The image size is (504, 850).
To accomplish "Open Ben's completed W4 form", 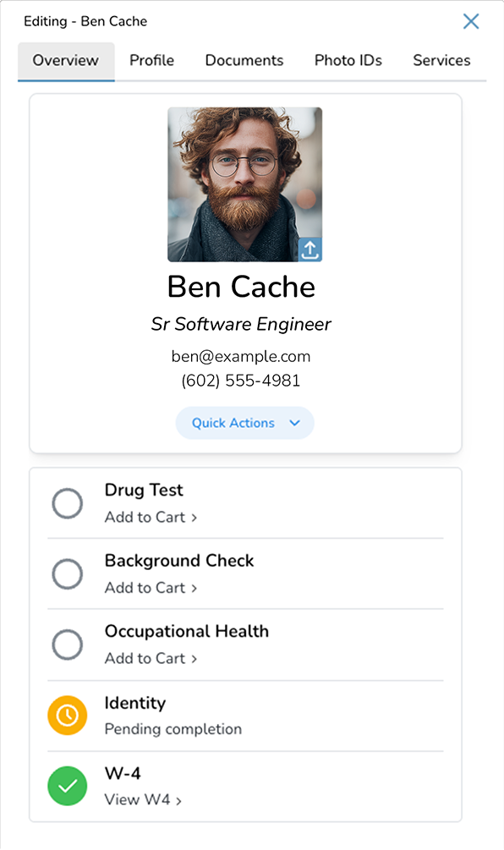I will click(x=138, y=799).
